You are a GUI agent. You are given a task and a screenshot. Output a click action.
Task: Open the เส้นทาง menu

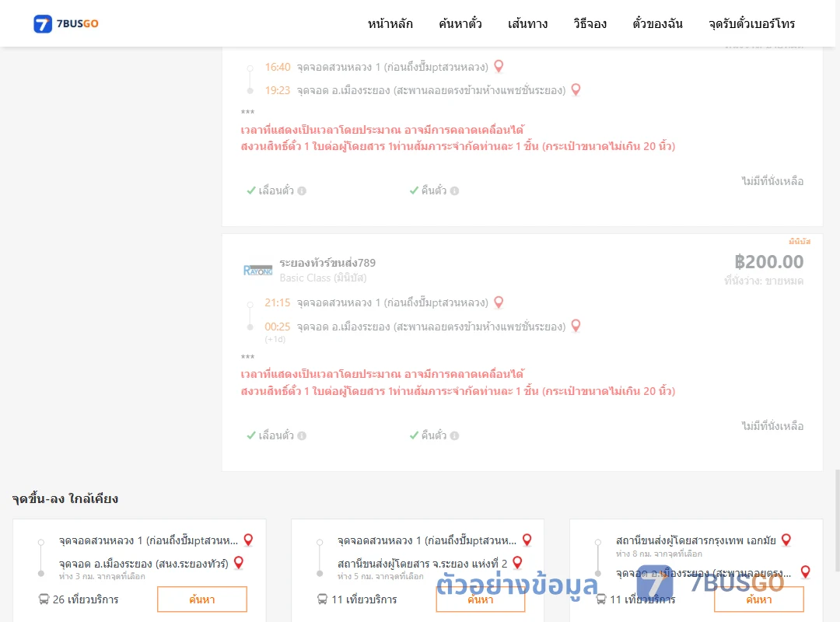click(527, 23)
